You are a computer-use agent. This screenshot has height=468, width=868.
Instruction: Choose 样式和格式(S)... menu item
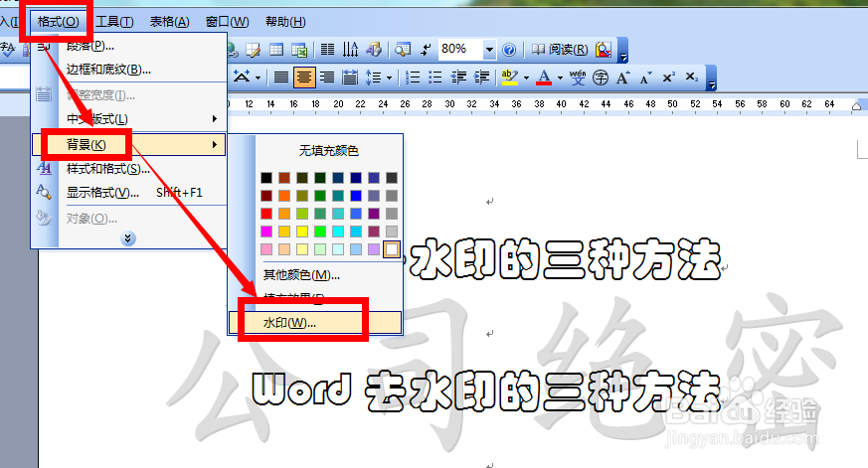[x=129, y=169]
